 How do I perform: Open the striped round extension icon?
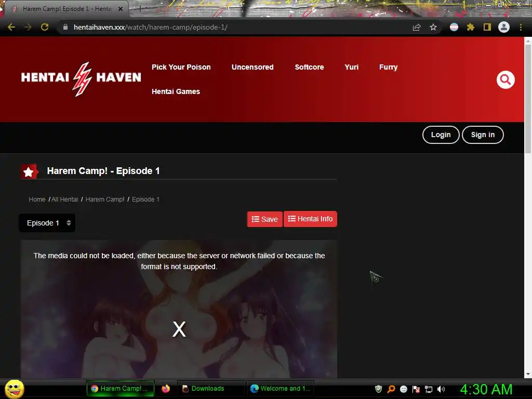(454, 27)
